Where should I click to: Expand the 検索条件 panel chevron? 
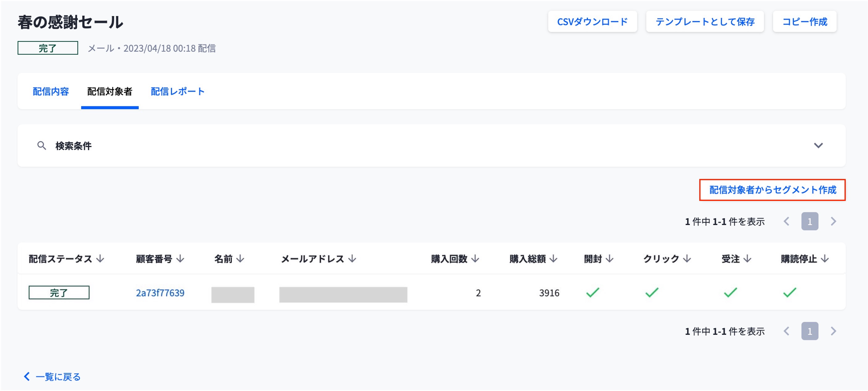818,146
